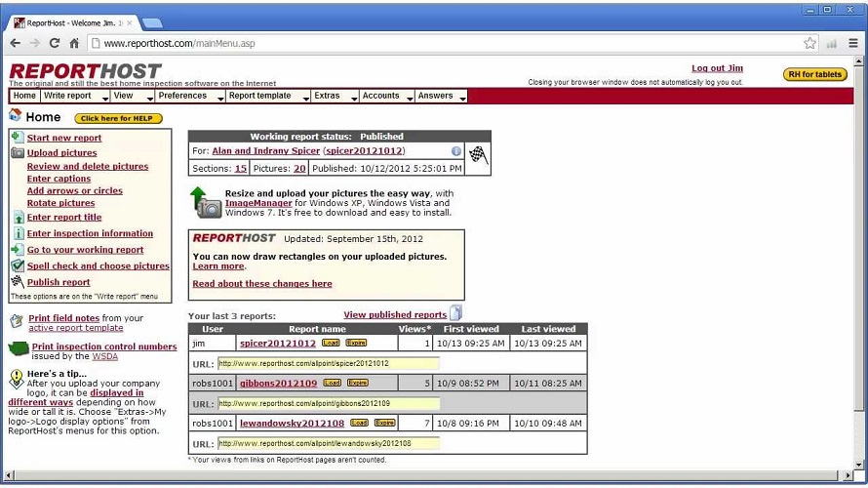Click the info icon beside spicer20121012
This screenshot has height=488, width=868.
[456, 151]
